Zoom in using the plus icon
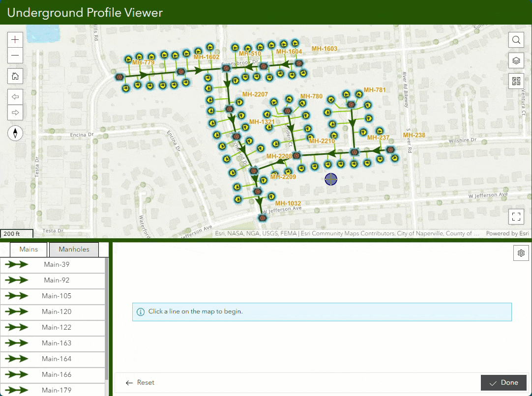 (15, 39)
